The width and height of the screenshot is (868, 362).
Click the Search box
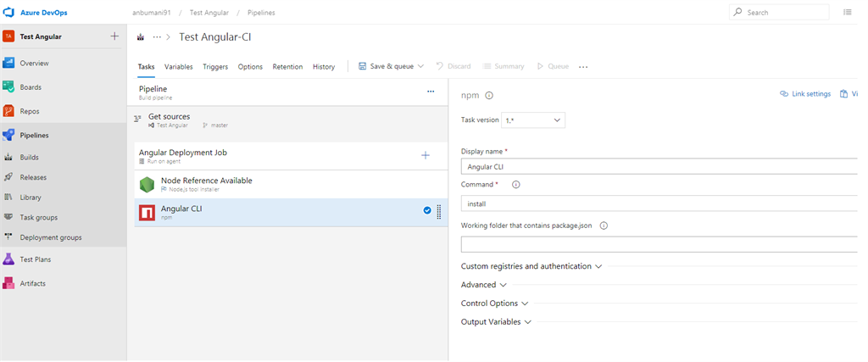[x=780, y=12]
